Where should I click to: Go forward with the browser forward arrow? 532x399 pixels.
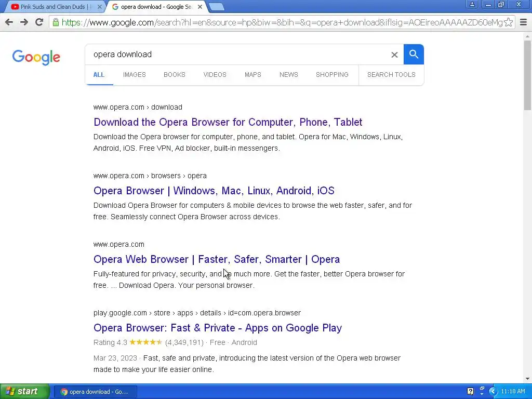pos(24,22)
